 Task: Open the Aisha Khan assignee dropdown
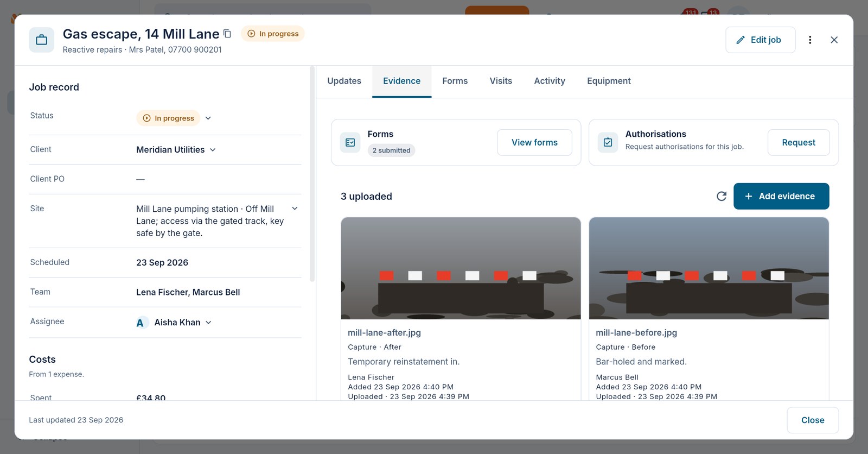(208, 323)
